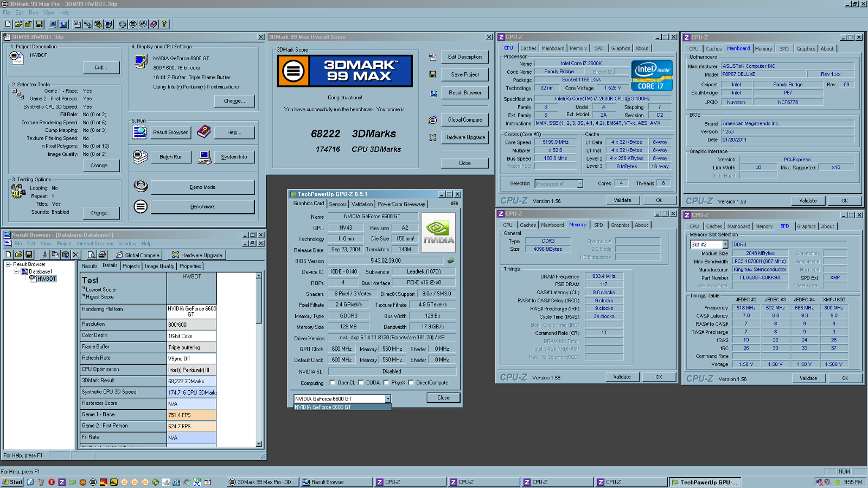868x488 pixels.
Task: Click the Change button under Display and CPU Settings
Action: tap(234, 101)
